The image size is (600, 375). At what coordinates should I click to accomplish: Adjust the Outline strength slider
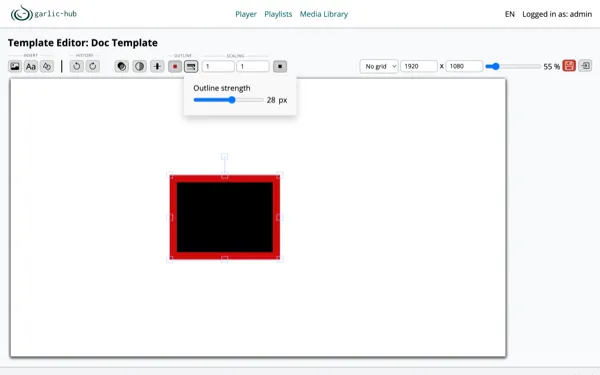point(228,100)
